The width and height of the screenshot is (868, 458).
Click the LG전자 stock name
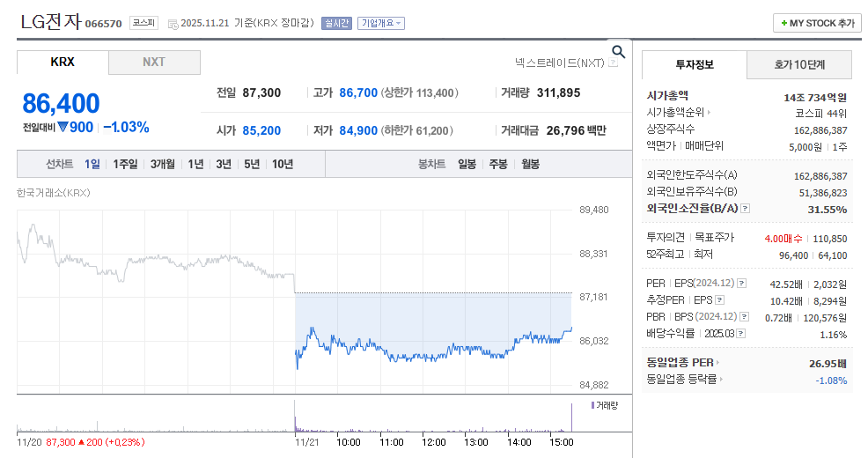click(x=50, y=22)
